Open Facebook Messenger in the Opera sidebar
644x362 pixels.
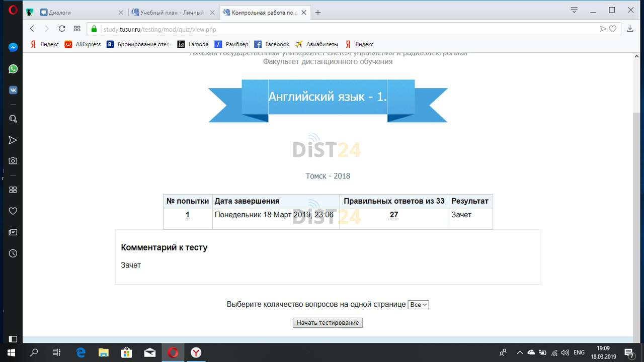[x=13, y=47]
